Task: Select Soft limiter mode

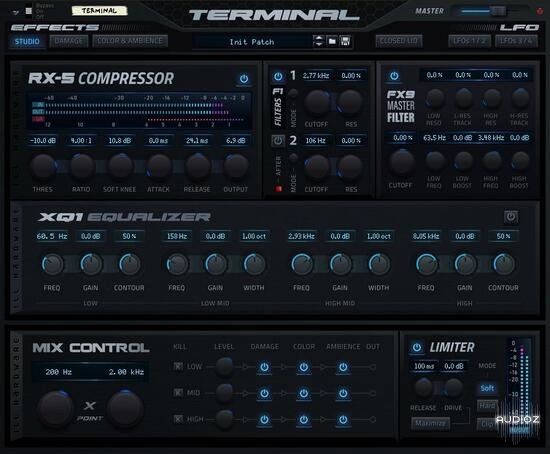Action: (487, 388)
